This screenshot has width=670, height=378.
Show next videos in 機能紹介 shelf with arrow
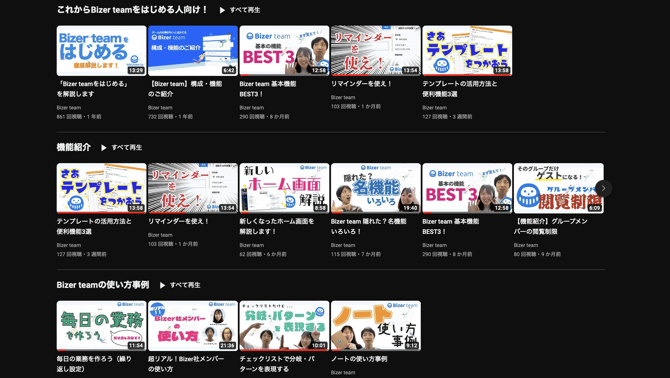click(x=603, y=188)
